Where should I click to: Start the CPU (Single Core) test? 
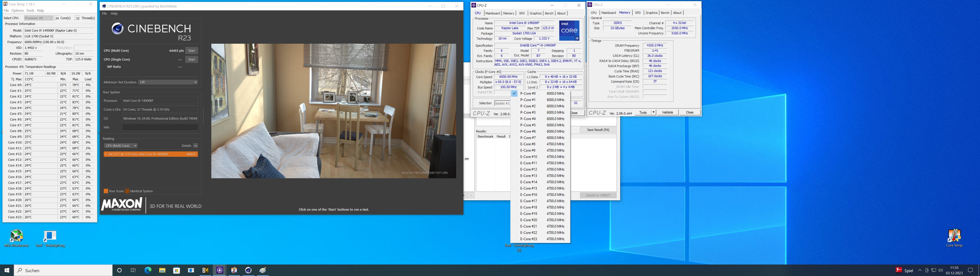click(191, 59)
